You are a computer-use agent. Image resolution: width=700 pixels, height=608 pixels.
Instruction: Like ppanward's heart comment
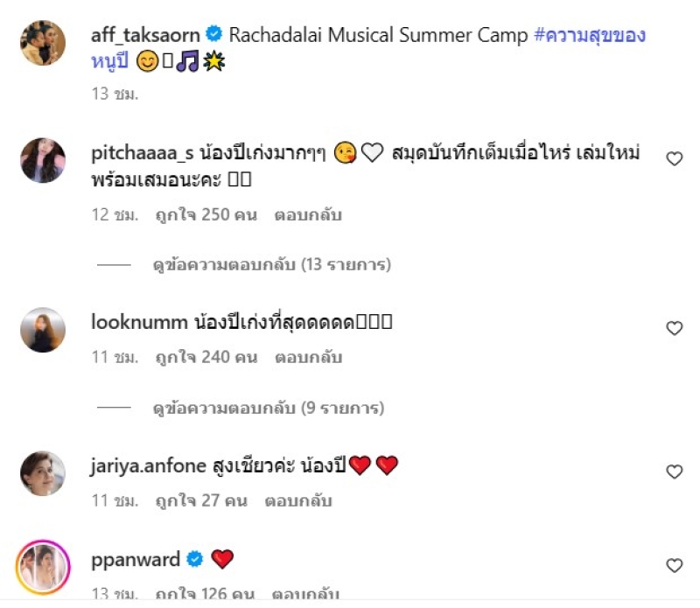(674, 565)
